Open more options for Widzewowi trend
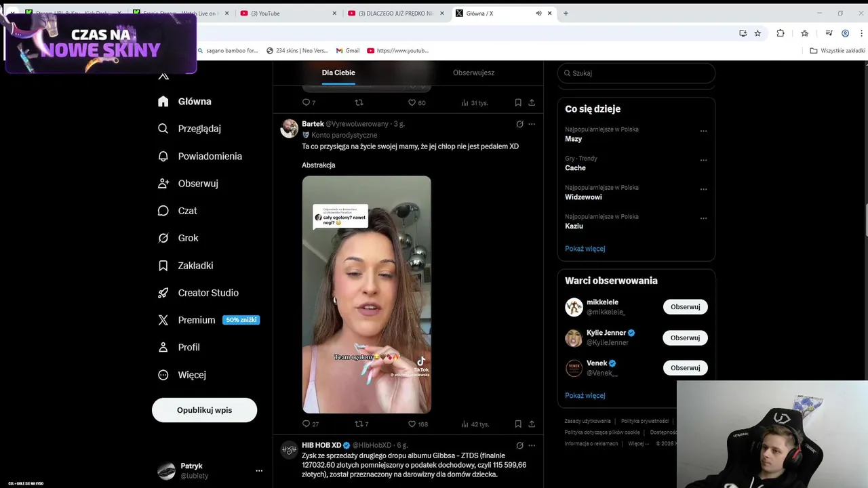Image resolution: width=868 pixels, height=488 pixels. click(x=703, y=190)
